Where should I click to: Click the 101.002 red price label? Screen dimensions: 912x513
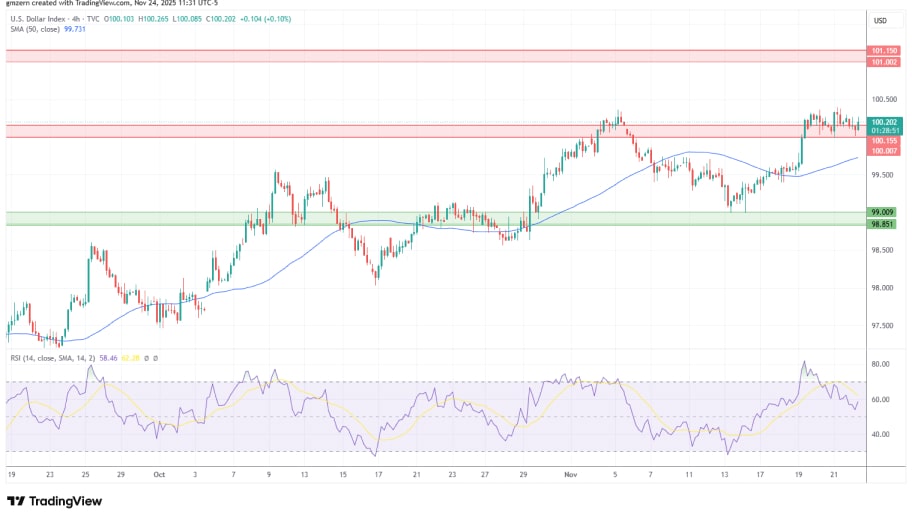click(x=883, y=62)
